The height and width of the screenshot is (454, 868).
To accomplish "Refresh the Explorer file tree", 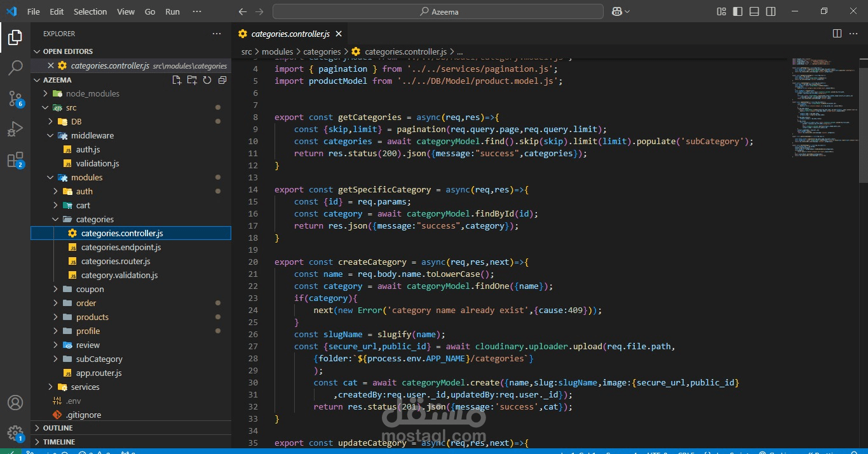I will coord(207,80).
